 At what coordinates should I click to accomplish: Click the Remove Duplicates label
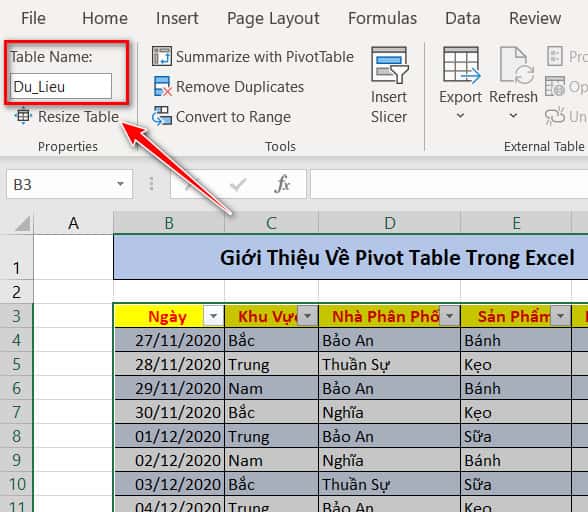pos(240,87)
